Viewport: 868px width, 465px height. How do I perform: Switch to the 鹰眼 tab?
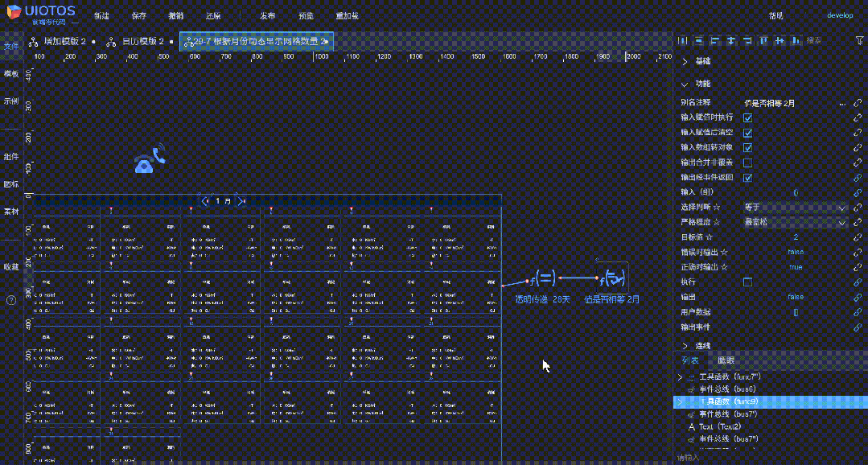(726, 360)
